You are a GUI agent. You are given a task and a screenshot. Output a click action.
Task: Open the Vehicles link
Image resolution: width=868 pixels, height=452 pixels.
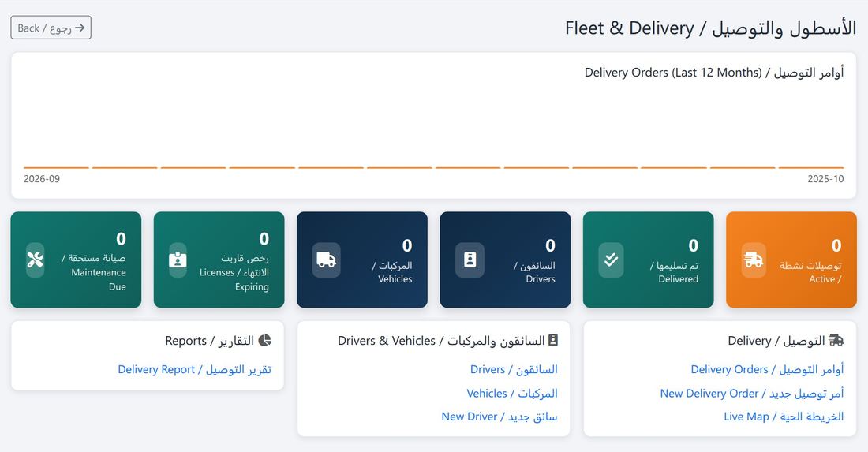[x=512, y=394]
